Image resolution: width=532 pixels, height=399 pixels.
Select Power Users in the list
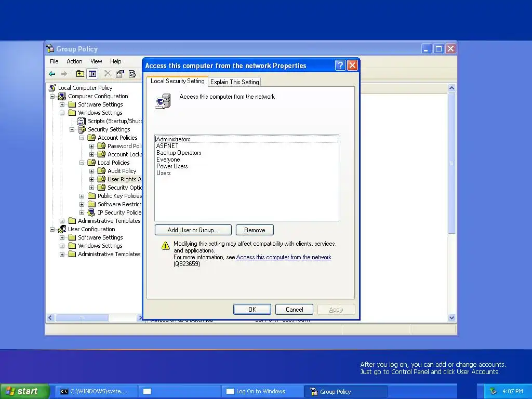tap(247, 166)
